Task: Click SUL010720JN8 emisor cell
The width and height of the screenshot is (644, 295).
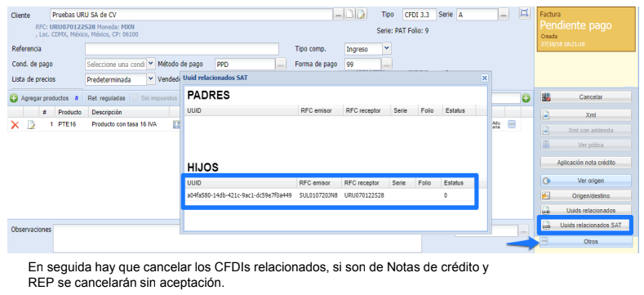Action: 318,195
